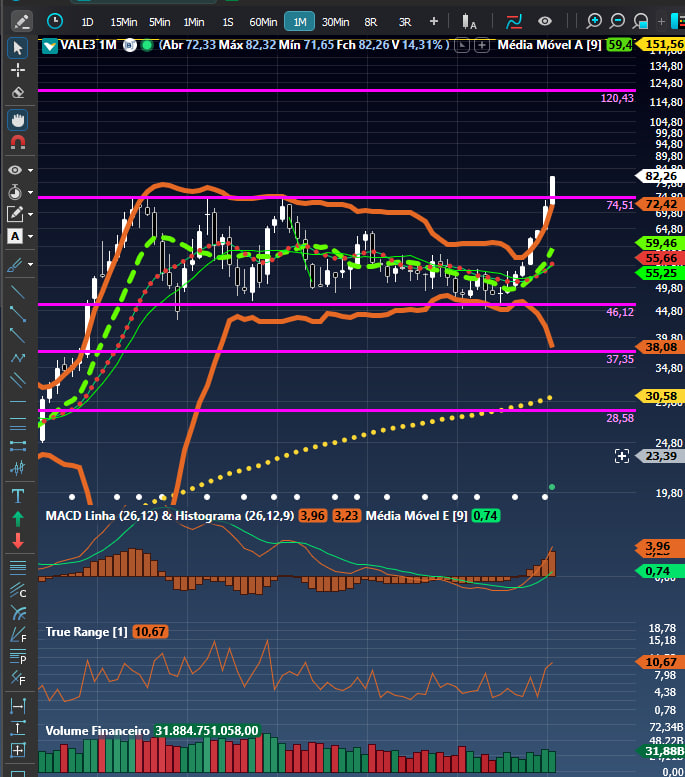Screen dimensions: 685x777
Task: Insert a green up arrow marker
Action: [18, 518]
